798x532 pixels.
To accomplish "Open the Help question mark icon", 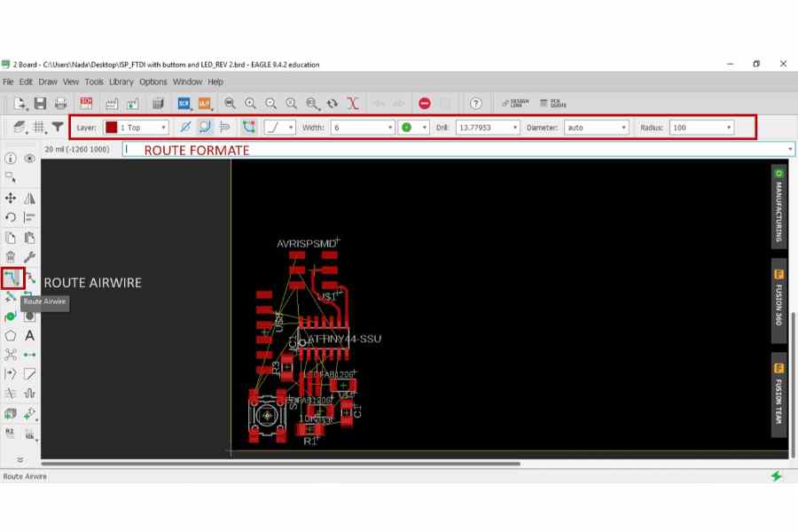I will click(x=476, y=104).
